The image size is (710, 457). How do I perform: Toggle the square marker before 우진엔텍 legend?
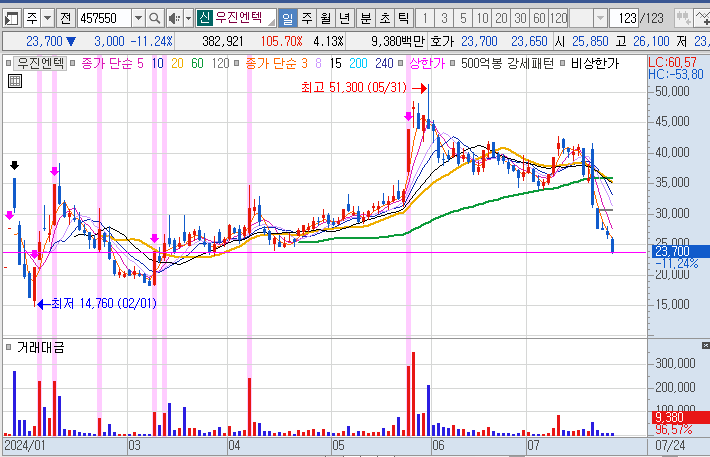pyautogui.click(x=8, y=63)
